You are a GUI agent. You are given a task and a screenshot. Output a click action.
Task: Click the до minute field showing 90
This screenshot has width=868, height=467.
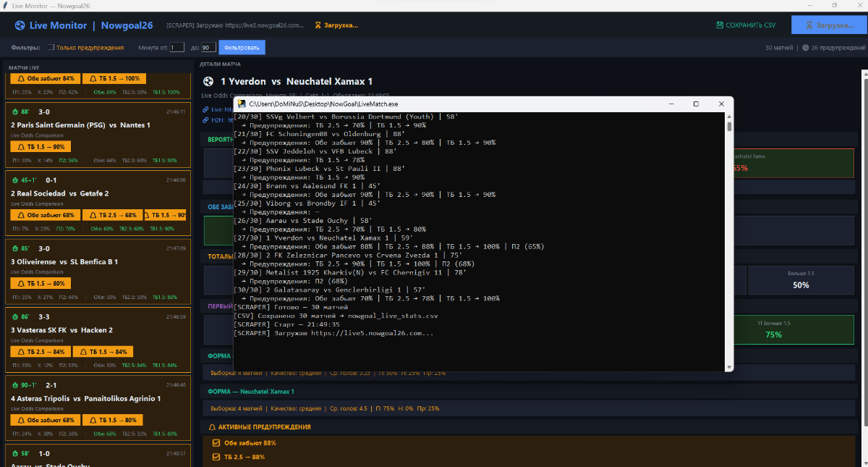(x=208, y=48)
